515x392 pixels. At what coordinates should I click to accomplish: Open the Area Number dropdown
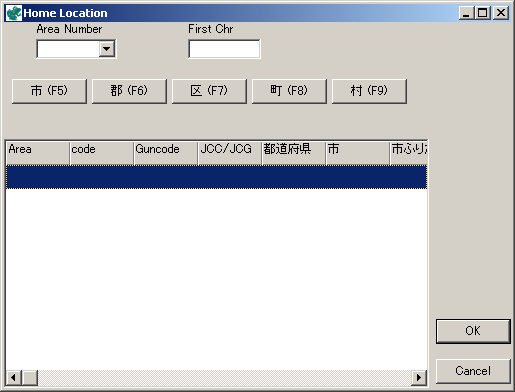coord(107,49)
